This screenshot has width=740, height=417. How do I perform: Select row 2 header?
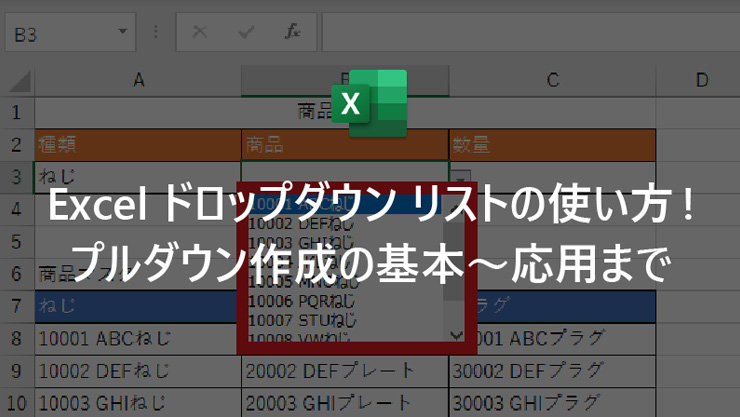click(x=17, y=145)
